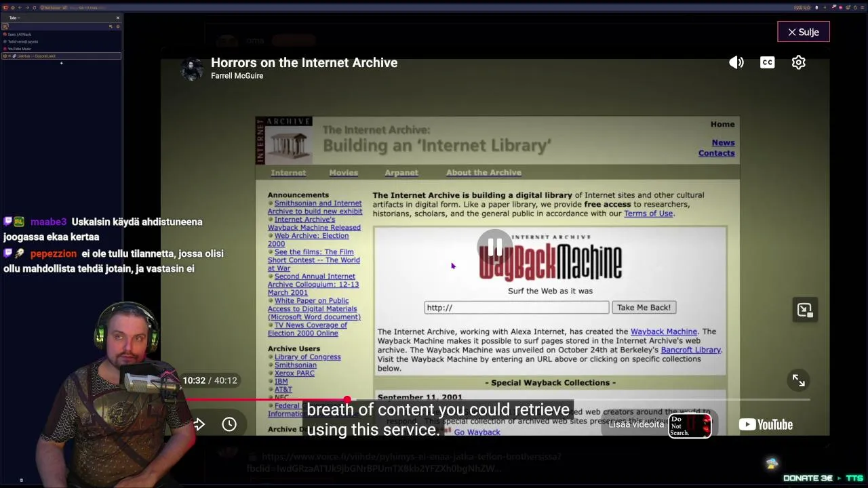Screen dimensions: 868x488
Task: Click the red icon at browser toolbar's left end
Action: pyautogui.click(x=5, y=7)
